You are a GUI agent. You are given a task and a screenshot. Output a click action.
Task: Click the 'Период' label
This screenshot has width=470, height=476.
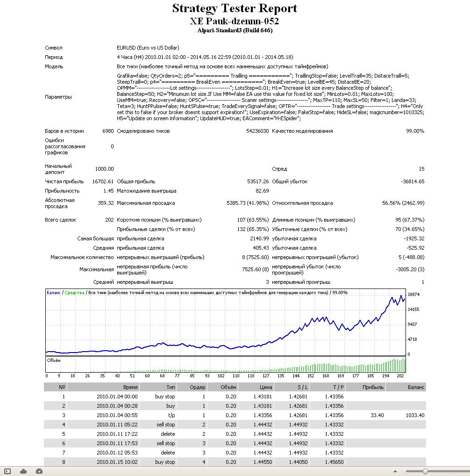tap(54, 57)
